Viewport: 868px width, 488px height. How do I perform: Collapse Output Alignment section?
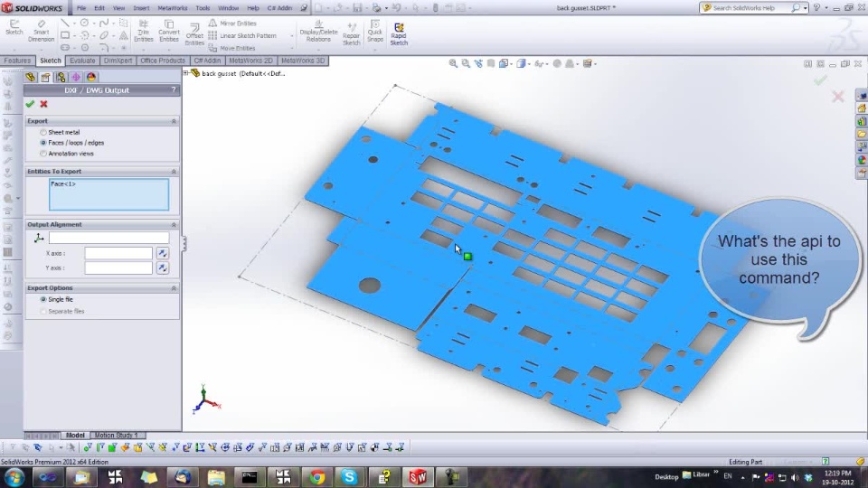pyautogui.click(x=174, y=225)
